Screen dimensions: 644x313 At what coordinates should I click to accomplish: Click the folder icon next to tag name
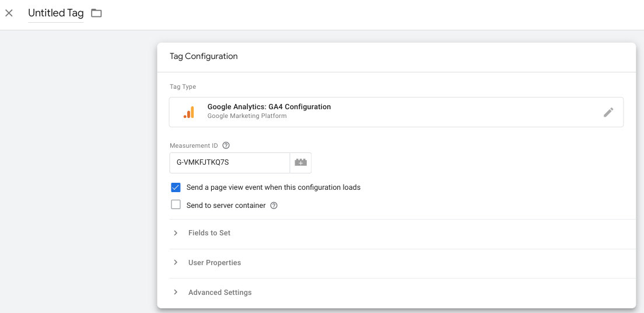96,13
